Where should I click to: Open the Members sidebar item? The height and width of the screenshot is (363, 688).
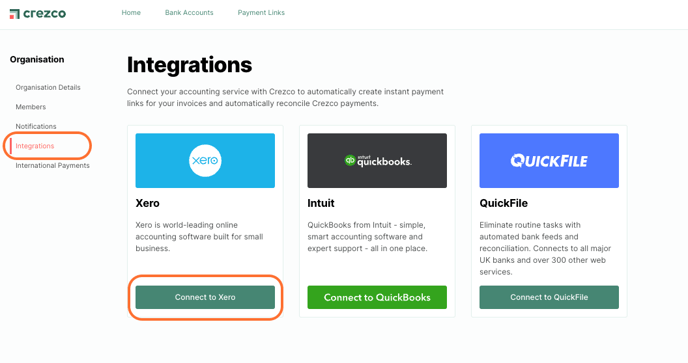[31, 107]
